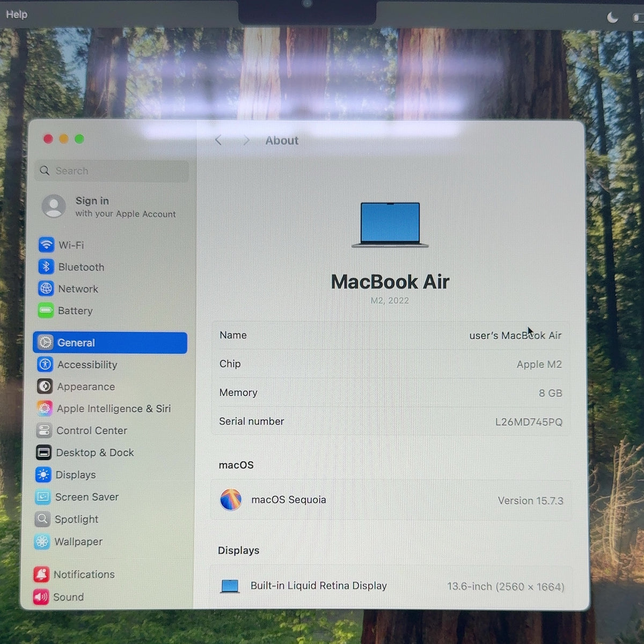This screenshot has width=644, height=644.
Task: Open the Notifications bell icon
Action: [x=41, y=574]
